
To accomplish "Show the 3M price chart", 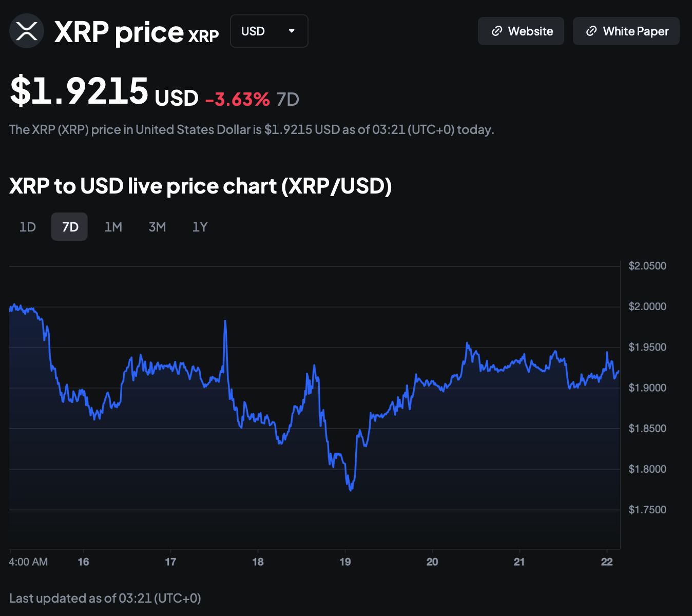I will (x=157, y=227).
